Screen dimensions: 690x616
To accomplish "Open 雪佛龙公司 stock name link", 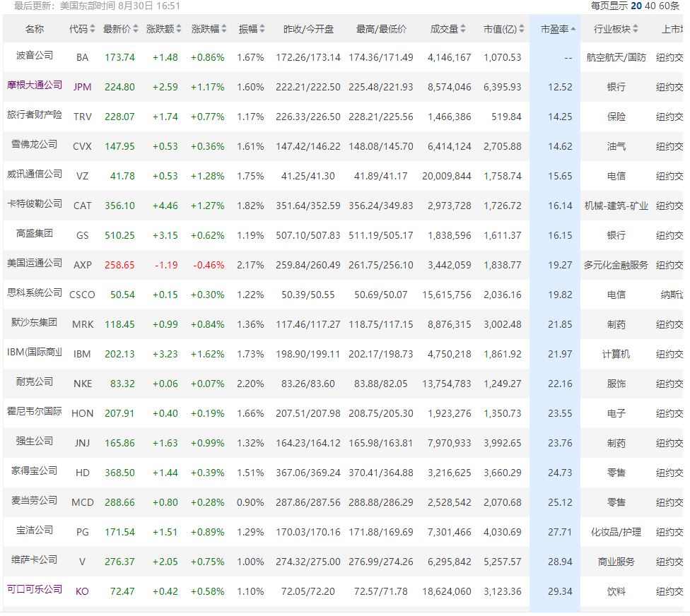I will [35, 144].
